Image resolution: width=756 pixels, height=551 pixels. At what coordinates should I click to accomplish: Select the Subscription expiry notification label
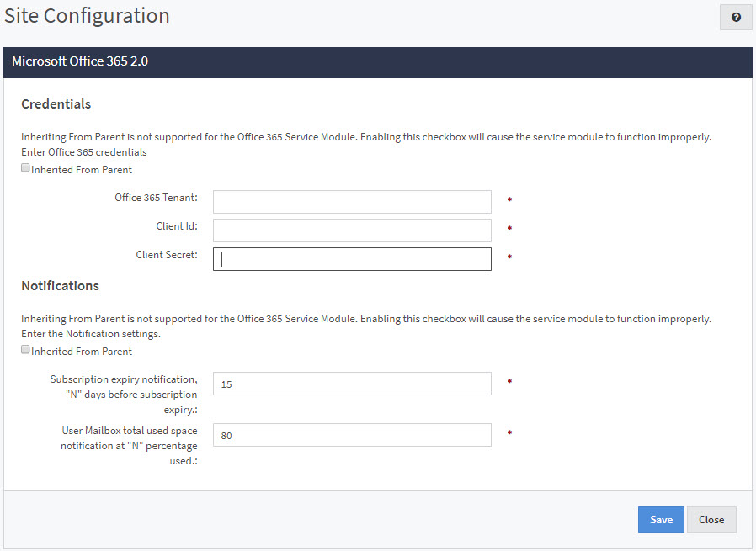pos(124,395)
